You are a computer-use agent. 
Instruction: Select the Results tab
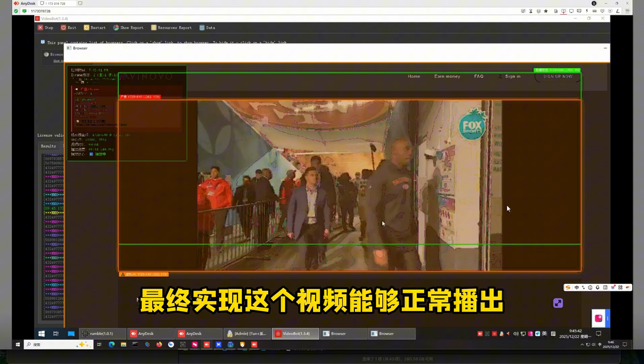click(49, 146)
